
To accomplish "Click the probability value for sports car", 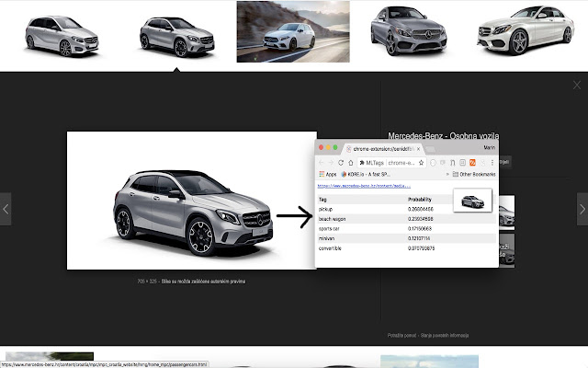I will point(420,229).
